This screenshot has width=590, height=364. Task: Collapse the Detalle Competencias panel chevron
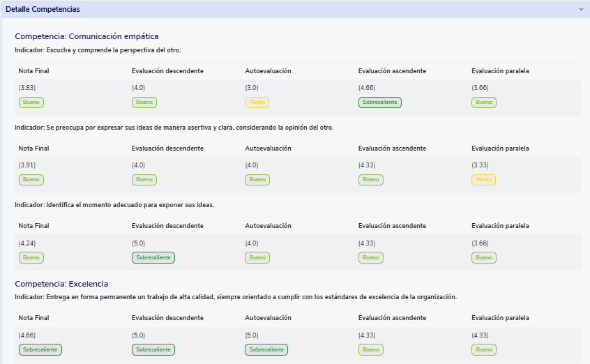580,10
